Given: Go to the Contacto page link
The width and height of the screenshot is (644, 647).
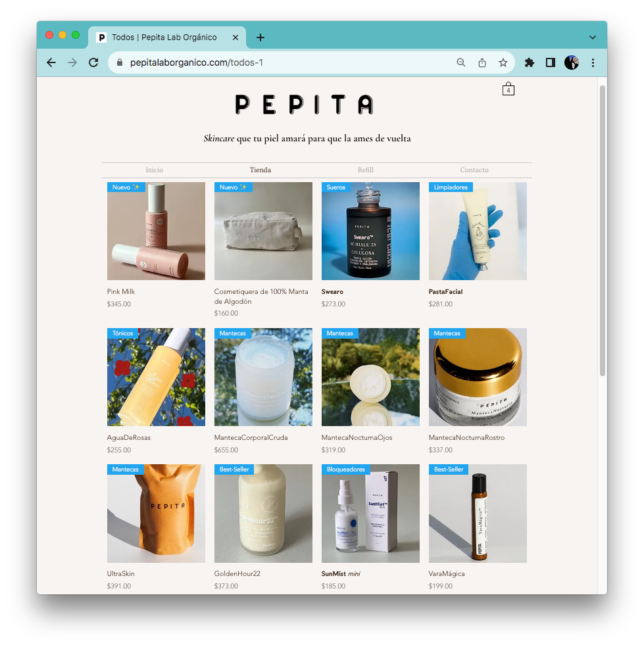Looking at the screenshot, I should coord(474,170).
